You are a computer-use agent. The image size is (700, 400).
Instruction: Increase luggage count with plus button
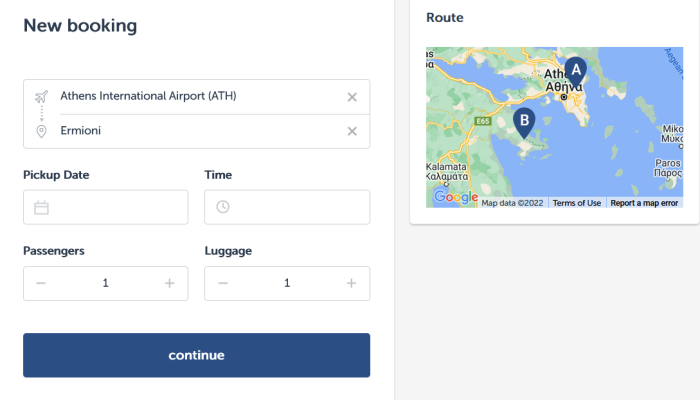coord(351,283)
